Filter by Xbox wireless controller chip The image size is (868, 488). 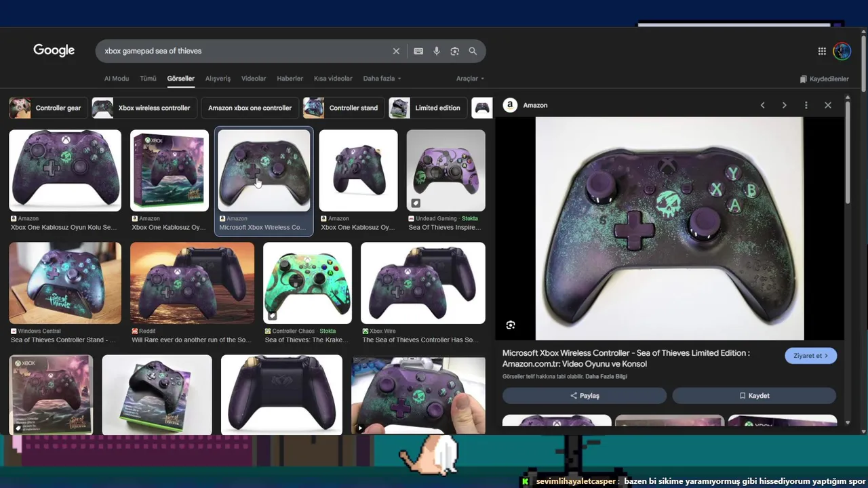pyautogui.click(x=144, y=108)
